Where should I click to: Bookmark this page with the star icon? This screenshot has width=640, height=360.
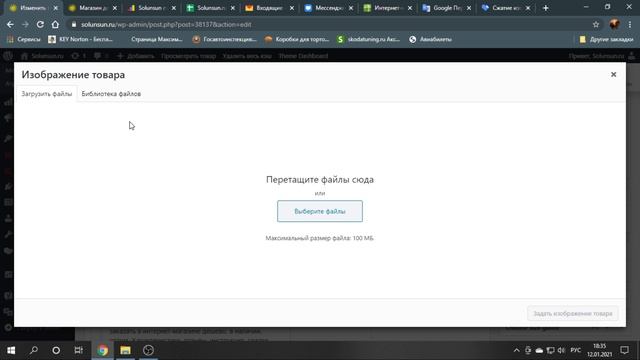coord(596,24)
